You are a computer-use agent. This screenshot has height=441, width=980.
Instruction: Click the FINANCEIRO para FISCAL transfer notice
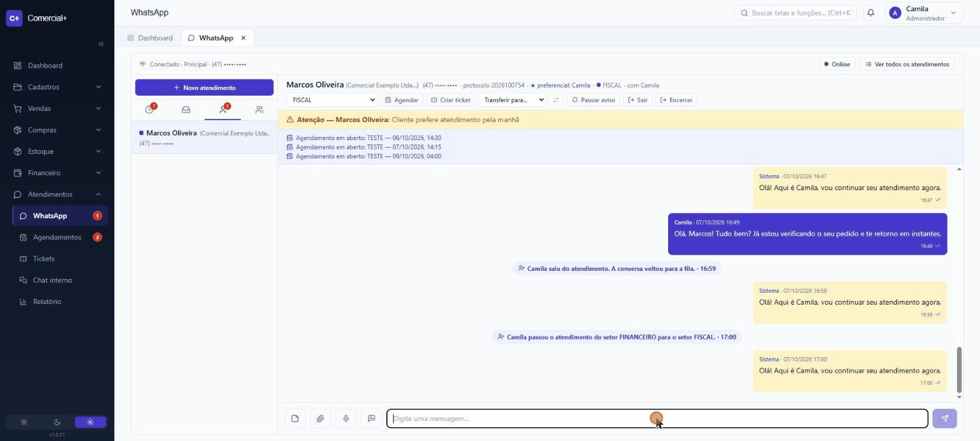[x=616, y=337]
